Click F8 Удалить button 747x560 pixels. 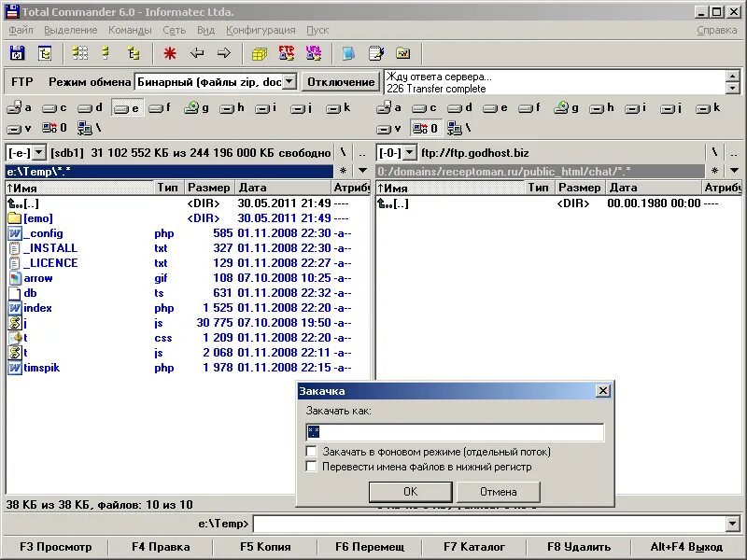[579, 547]
